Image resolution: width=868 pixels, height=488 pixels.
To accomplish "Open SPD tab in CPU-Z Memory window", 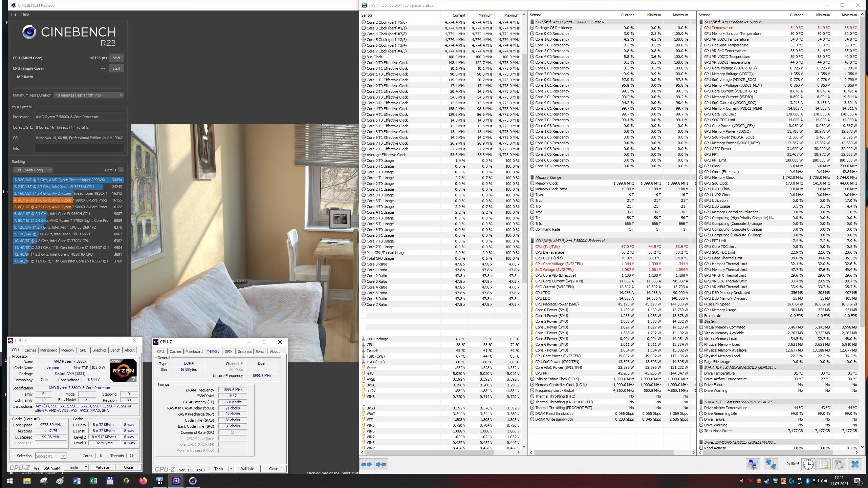I will click(229, 352).
